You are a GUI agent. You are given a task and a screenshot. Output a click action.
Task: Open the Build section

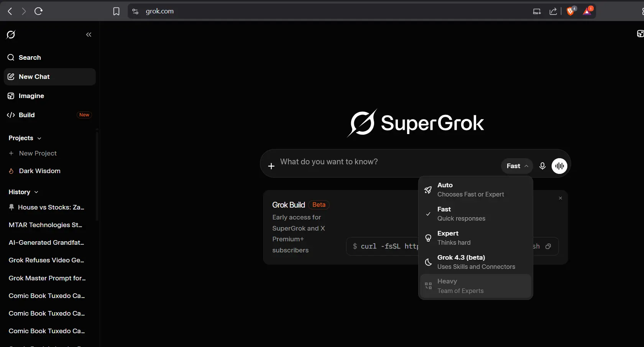(49, 115)
